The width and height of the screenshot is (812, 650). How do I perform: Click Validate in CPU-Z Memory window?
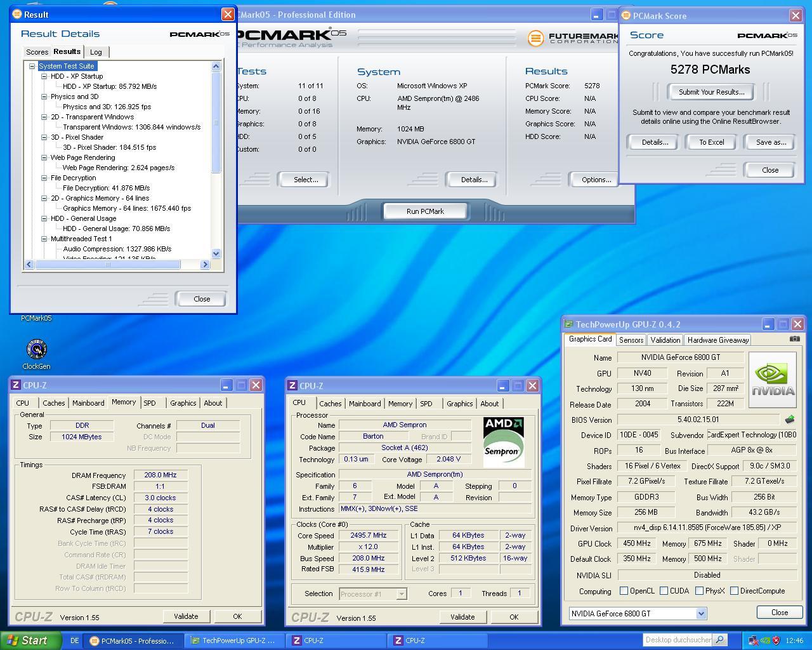186,616
